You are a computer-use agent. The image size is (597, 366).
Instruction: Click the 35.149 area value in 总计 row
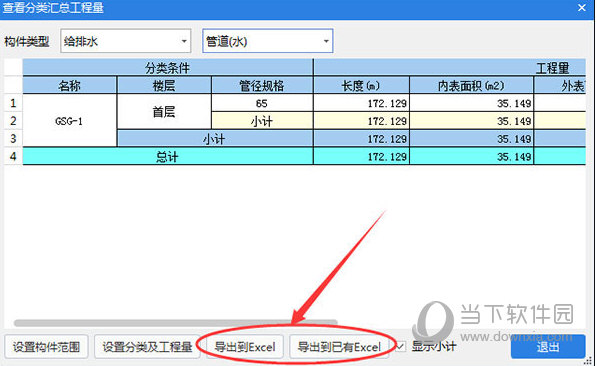tap(471, 156)
